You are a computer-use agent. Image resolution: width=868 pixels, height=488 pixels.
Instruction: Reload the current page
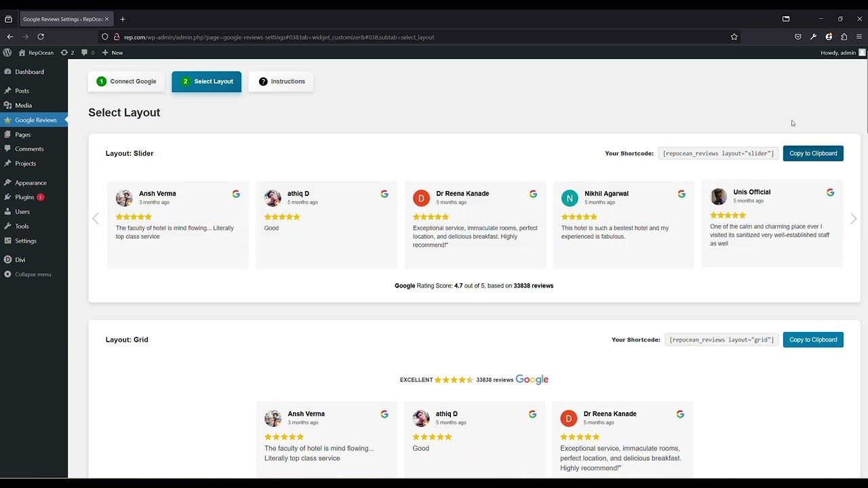point(41,37)
